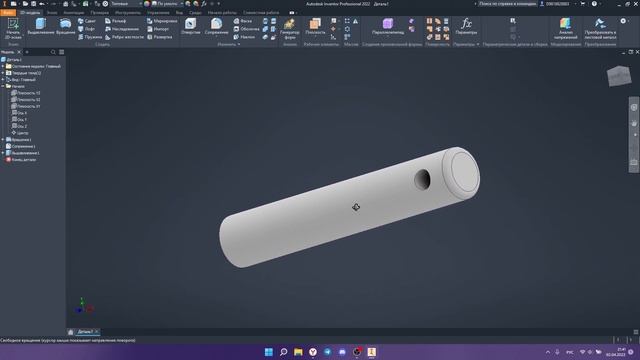Viewport: 640px width, 360px height.
Task: Switch to the Аннотации ribbon tab
Action: pyautogui.click(x=74, y=13)
